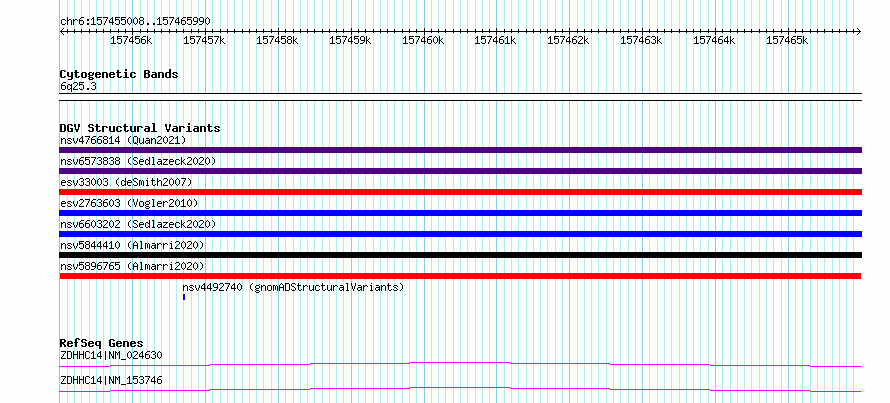Click the ZDHHC14|NM_024630 gene label
Viewport: 890px width, 403px height.
pyautogui.click(x=111, y=356)
